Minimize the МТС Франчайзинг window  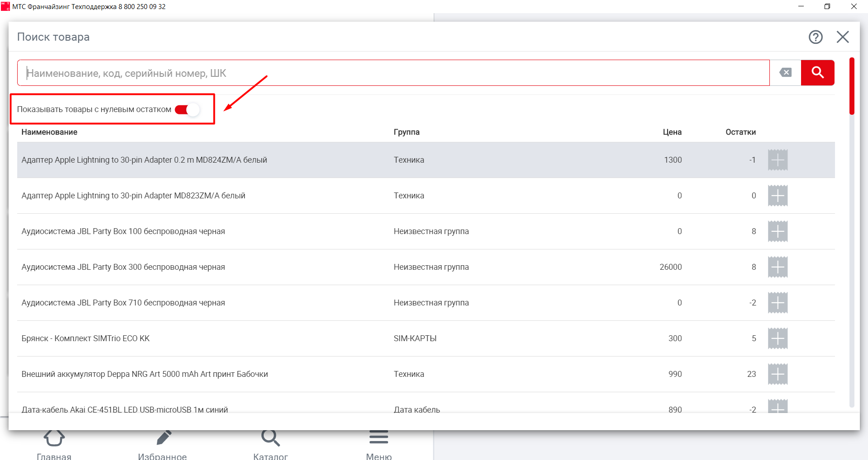(x=801, y=6)
